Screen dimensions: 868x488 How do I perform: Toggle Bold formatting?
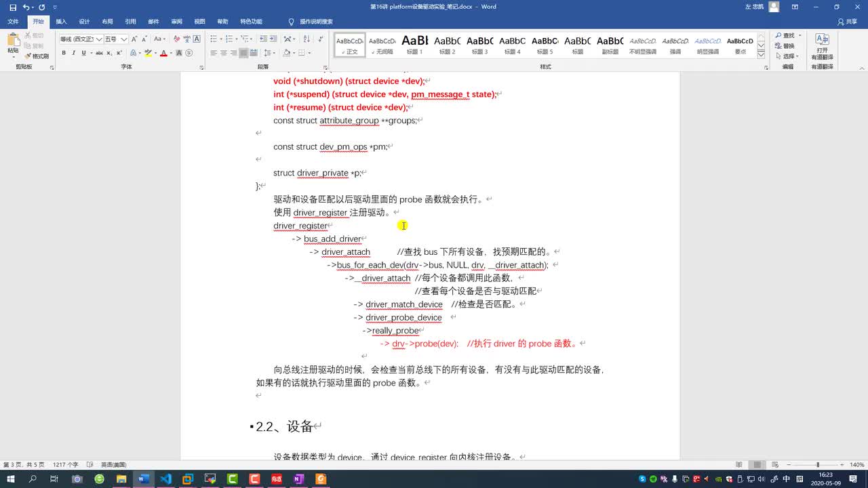pos(64,53)
